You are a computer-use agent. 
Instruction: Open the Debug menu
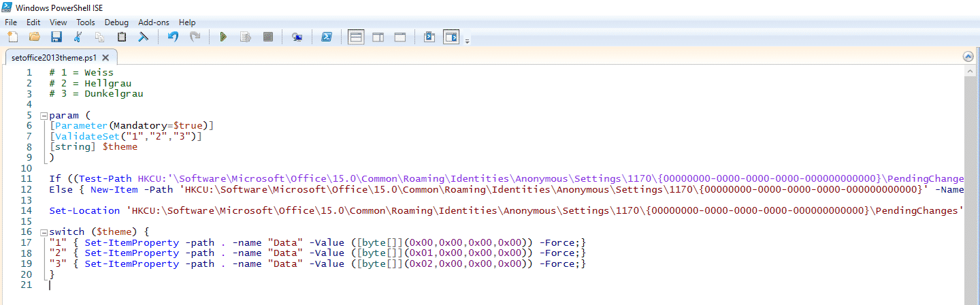pyautogui.click(x=116, y=22)
